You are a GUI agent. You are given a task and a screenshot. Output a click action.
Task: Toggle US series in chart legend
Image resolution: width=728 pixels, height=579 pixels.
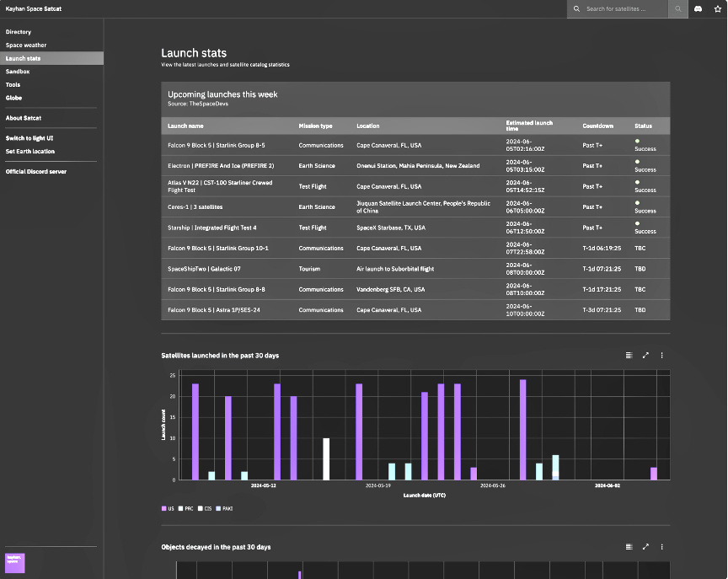point(168,508)
